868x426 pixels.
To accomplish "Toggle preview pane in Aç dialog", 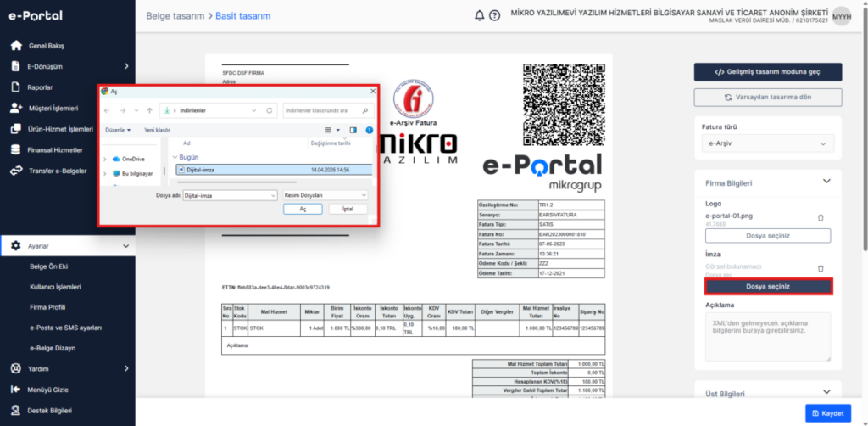I will click(x=353, y=130).
